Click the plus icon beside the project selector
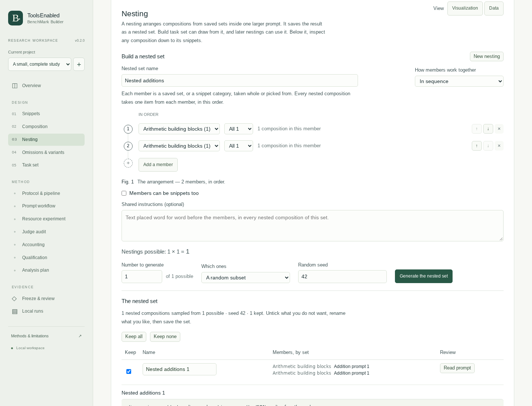Viewport: 532px width, 406px height. coord(79,64)
